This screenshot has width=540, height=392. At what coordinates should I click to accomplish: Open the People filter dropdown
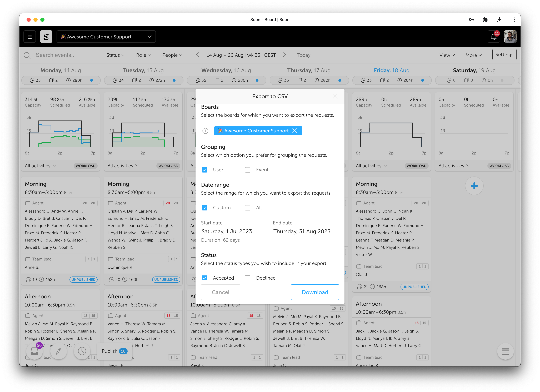(x=172, y=55)
